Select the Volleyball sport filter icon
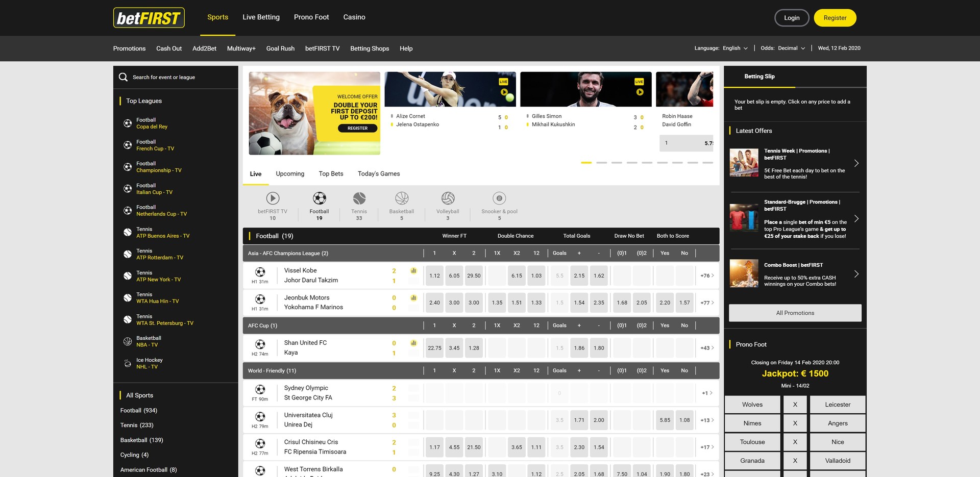This screenshot has width=980, height=477. click(448, 198)
